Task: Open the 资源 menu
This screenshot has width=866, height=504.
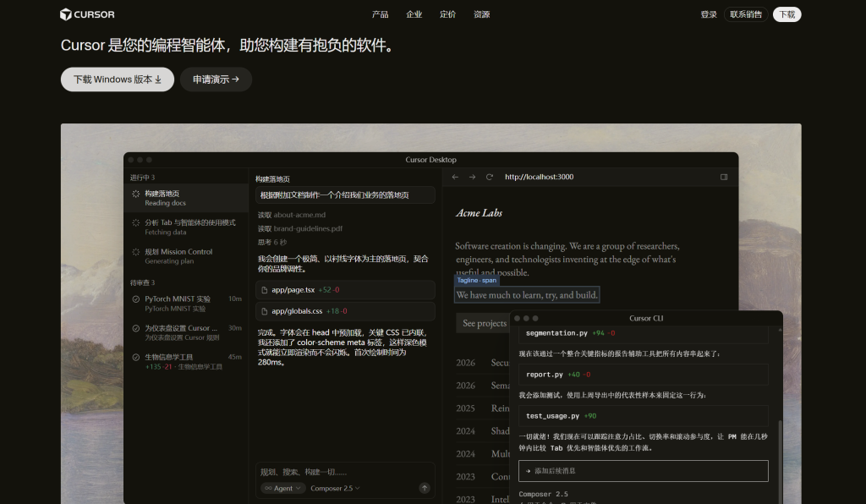Action: click(x=481, y=14)
